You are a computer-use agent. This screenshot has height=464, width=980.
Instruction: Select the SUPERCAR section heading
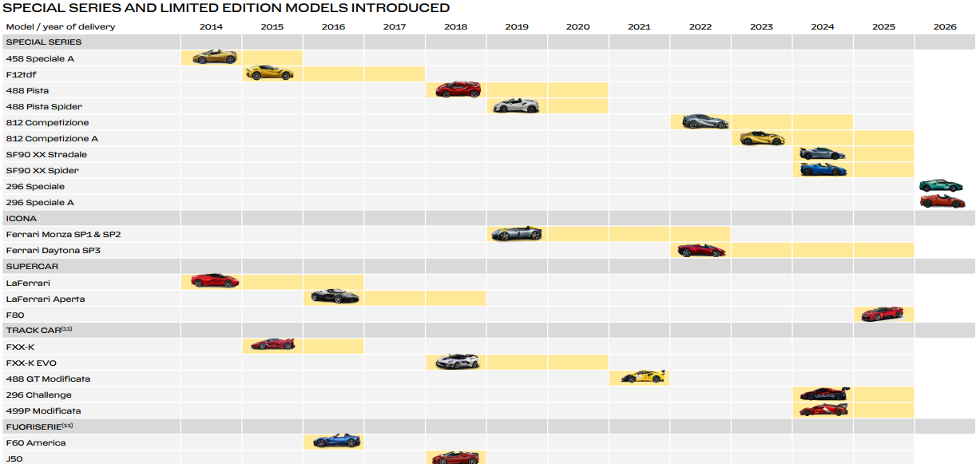click(32, 266)
